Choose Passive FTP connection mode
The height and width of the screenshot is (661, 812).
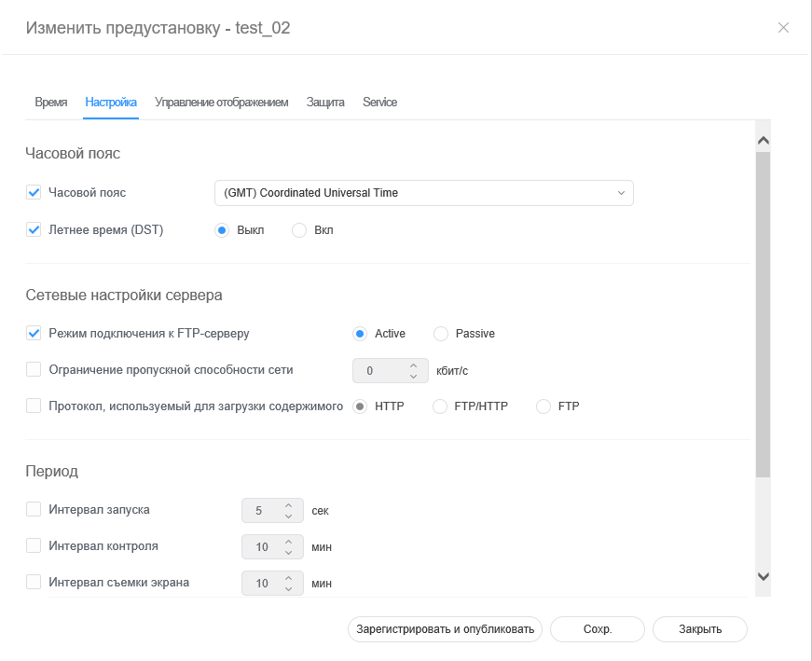click(x=441, y=334)
